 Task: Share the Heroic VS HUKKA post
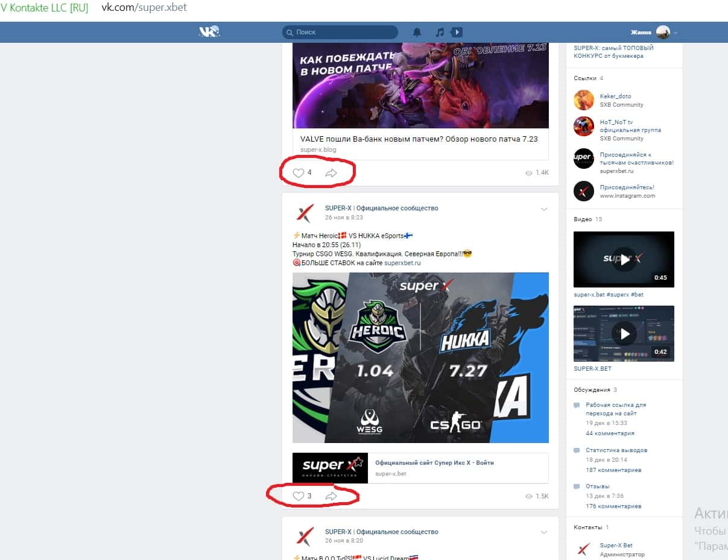331,496
